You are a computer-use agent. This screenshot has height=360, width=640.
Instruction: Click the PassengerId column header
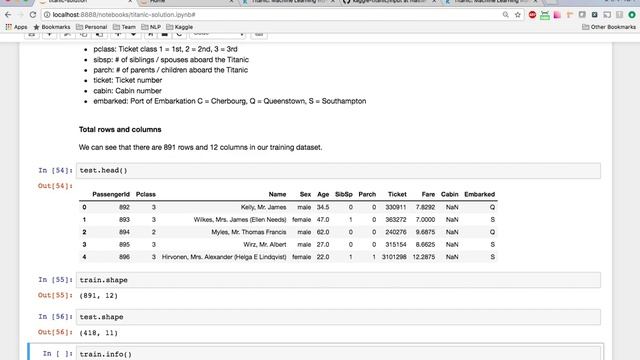click(x=111, y=194)
